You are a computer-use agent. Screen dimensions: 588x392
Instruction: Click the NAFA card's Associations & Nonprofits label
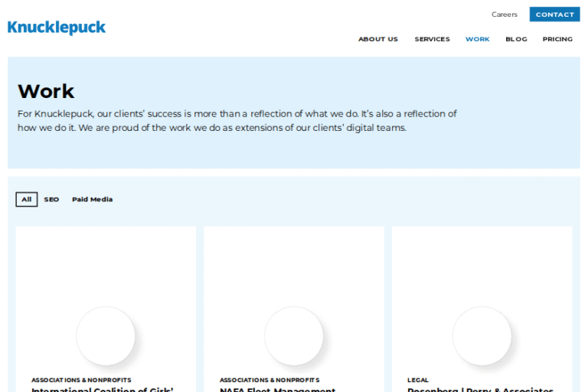269,380
